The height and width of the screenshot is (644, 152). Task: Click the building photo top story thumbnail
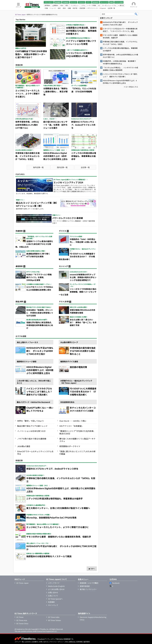tap(31, 35)
